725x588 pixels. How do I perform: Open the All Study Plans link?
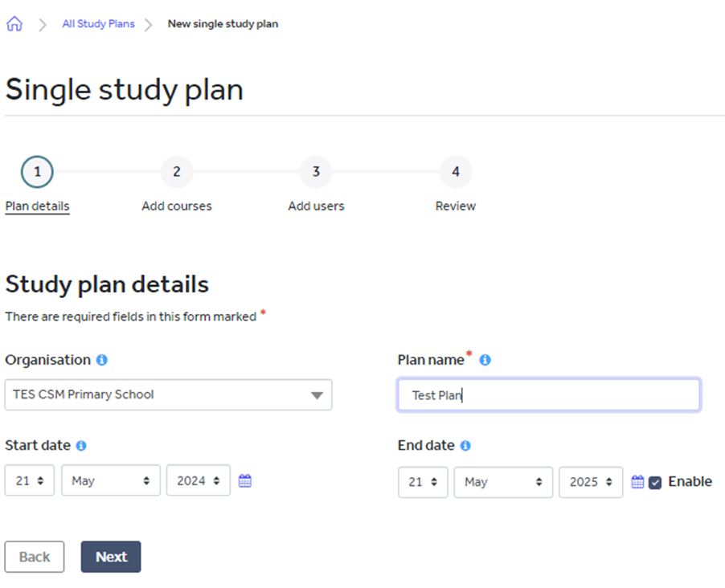click(x=98, y=23)
